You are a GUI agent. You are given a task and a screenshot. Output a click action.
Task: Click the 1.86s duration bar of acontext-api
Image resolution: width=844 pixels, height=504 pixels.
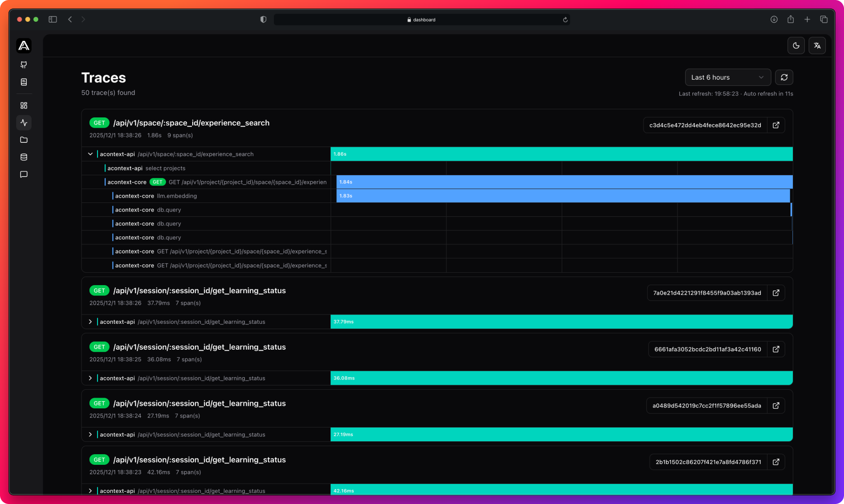(x=561, y=154)
